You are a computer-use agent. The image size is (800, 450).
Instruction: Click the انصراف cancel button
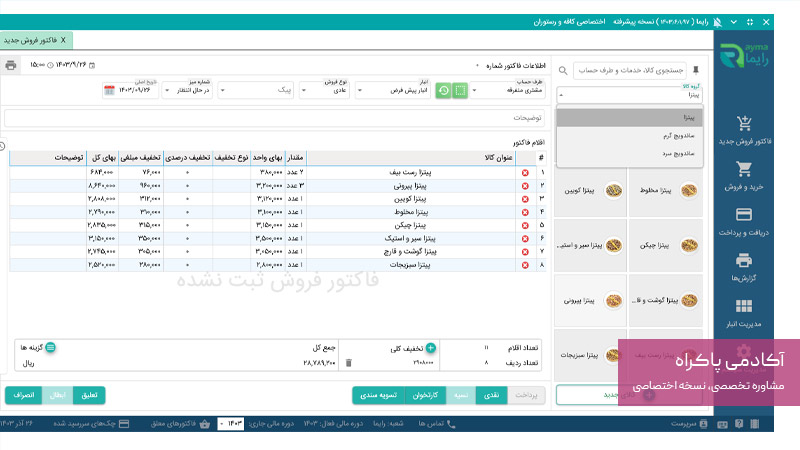click(x=23, y=395)
